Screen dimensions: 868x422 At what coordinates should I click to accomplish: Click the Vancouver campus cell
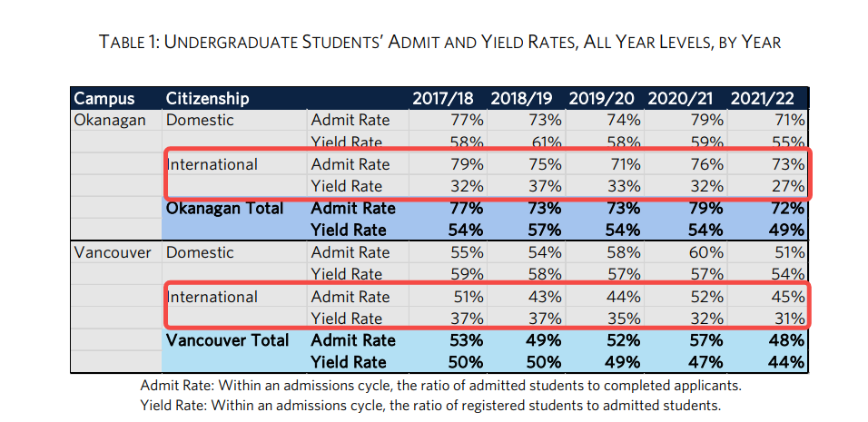112,252
